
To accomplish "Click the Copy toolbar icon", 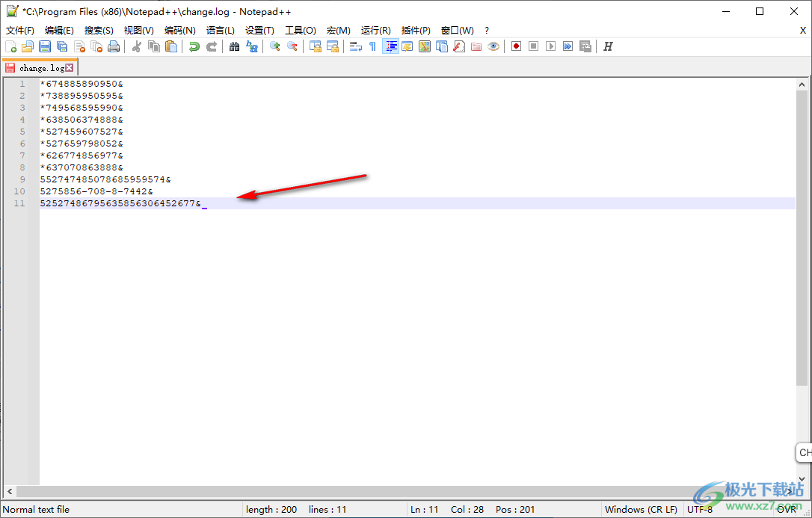I will (x=154, y=46).
